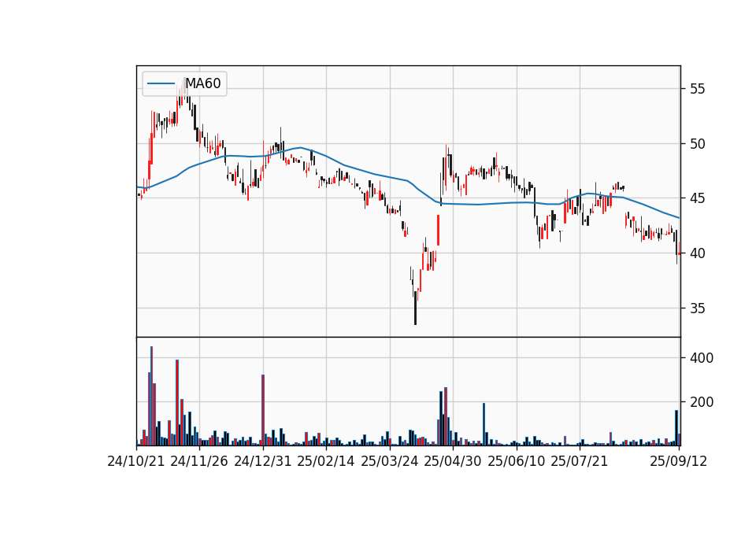This screenshot has width=756, height=543.
Task: Click the blue MA60 legend line sample
Action: (x=161, y=84)
